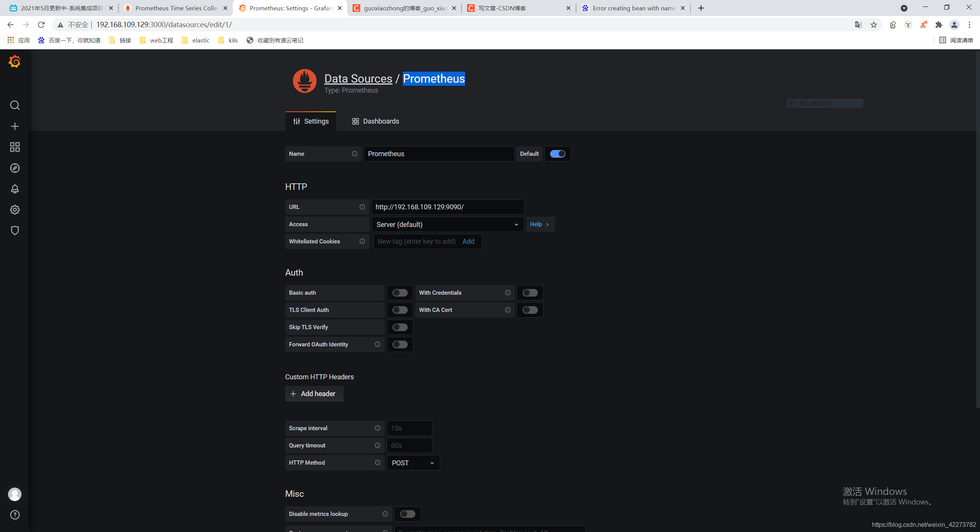Click the Name input field
Screen dimensions: 980x532
click(x=439, y=154)
